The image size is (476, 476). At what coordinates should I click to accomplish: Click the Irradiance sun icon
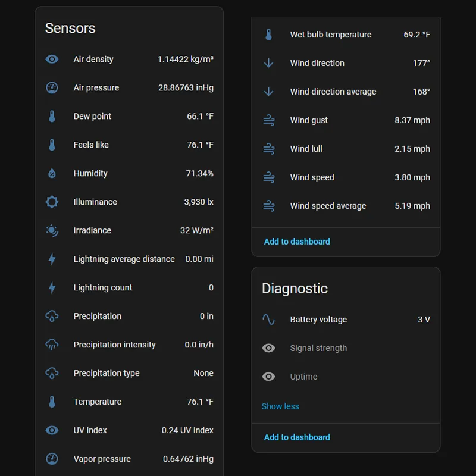pyautogui.click(x=52, y=230)
